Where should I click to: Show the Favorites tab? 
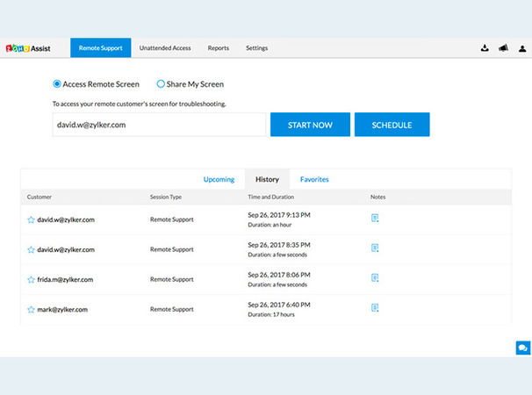314,179
